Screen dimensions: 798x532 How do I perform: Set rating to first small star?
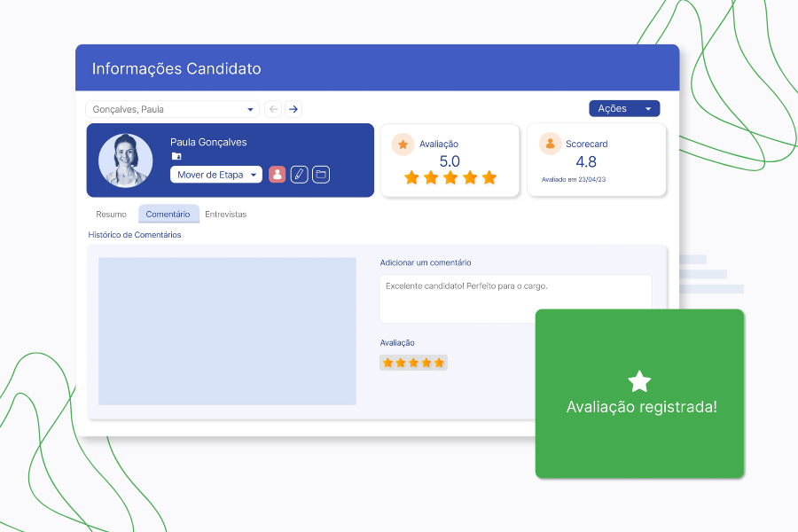387,363
